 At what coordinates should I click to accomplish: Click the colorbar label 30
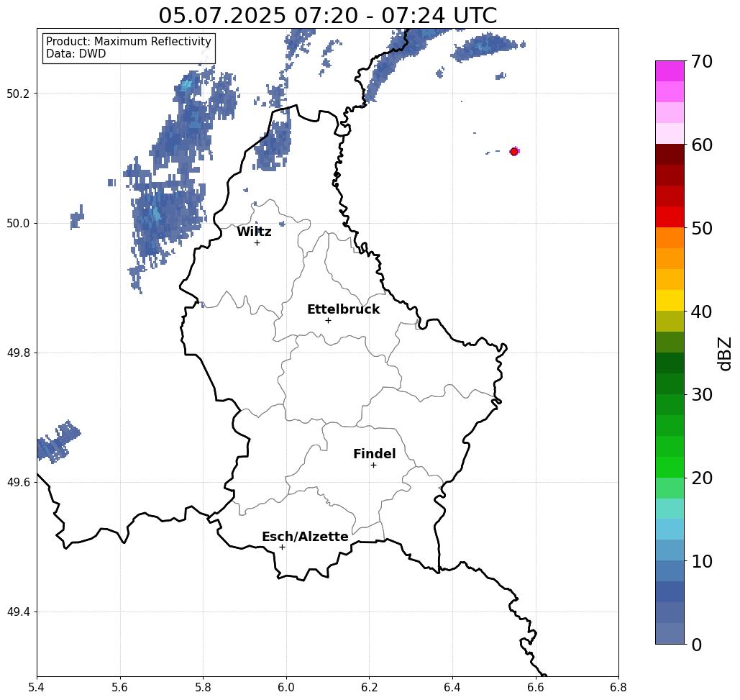(x=701, y=395)
